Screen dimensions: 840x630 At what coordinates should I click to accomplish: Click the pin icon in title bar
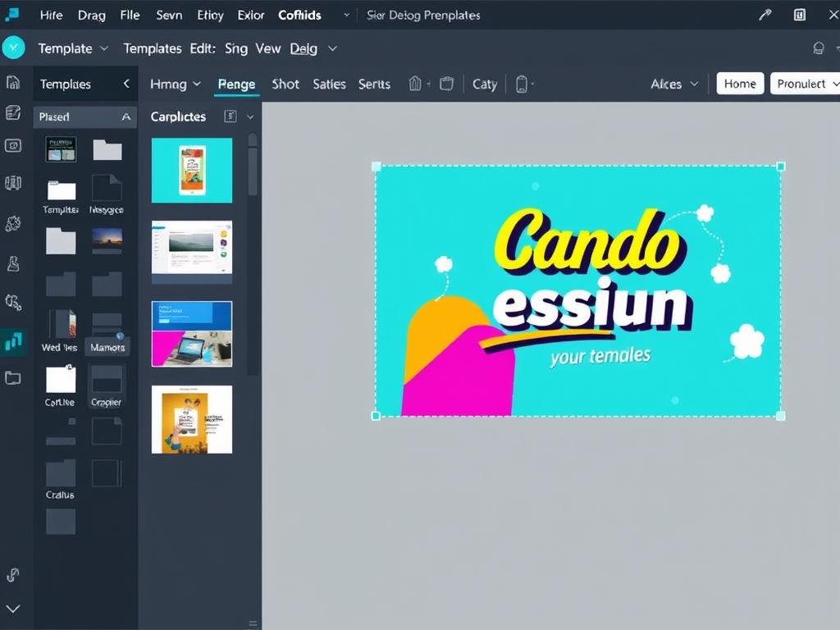765,15
